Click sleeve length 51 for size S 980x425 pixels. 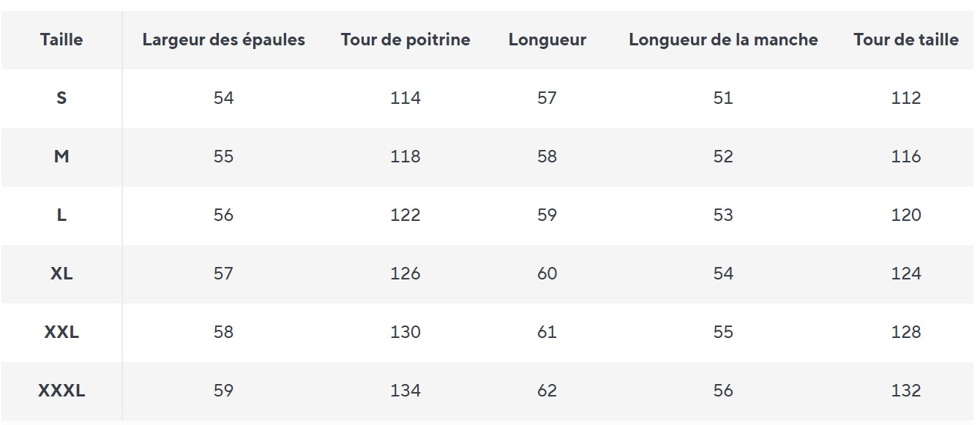pos(723,98)
